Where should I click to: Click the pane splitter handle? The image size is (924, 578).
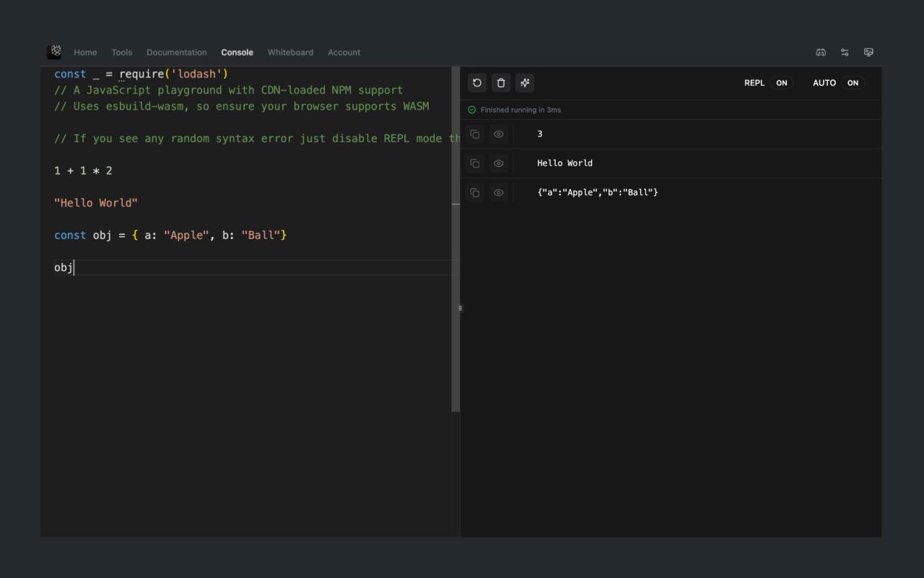coord(460,309)
